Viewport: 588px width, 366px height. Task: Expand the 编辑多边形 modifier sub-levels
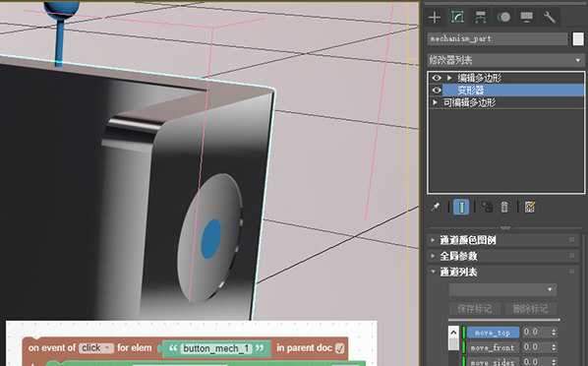[449, 78]
